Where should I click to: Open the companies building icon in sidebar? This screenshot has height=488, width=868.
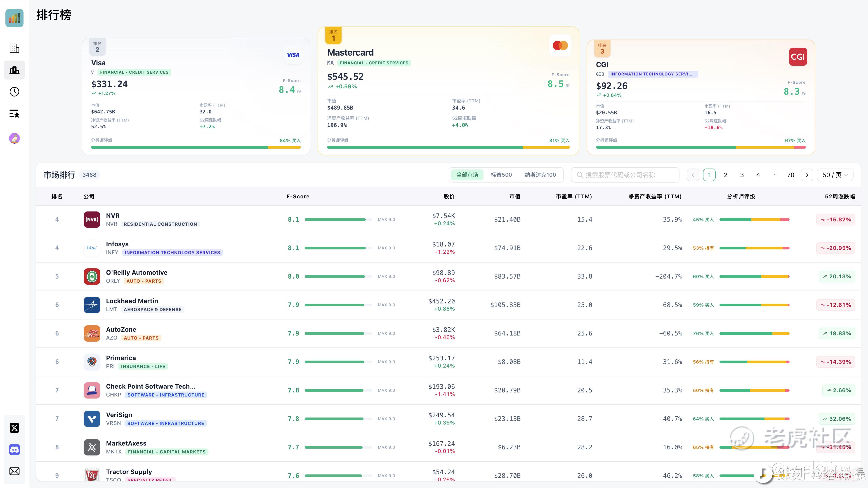tap(14, 49)
